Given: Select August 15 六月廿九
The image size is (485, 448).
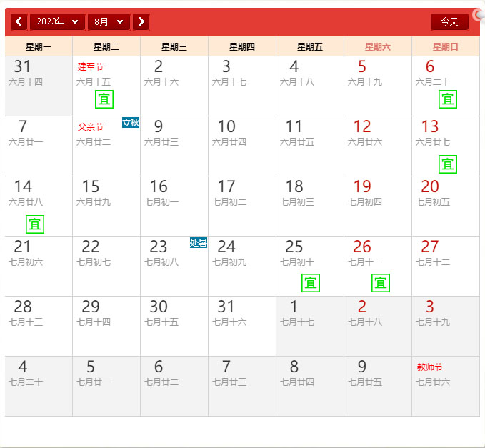Looking at the screenshot, I should click(106, 206).
